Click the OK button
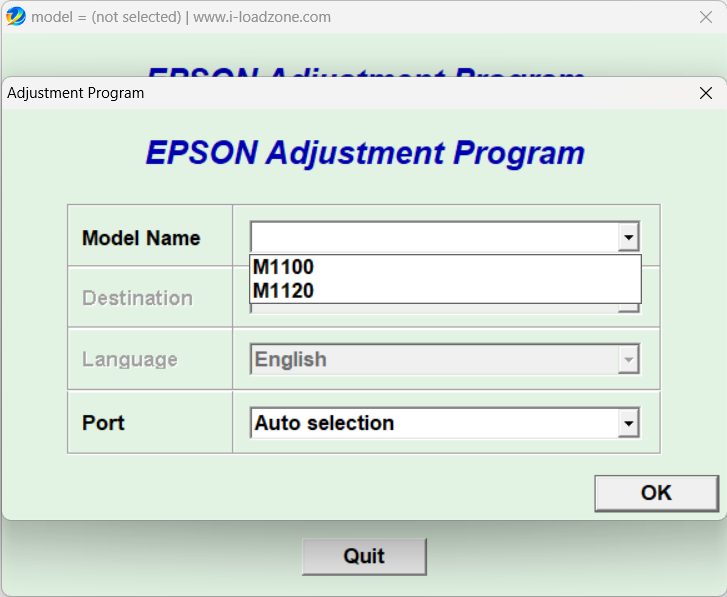The image size is (727, 597). click(x=657, y=493)
